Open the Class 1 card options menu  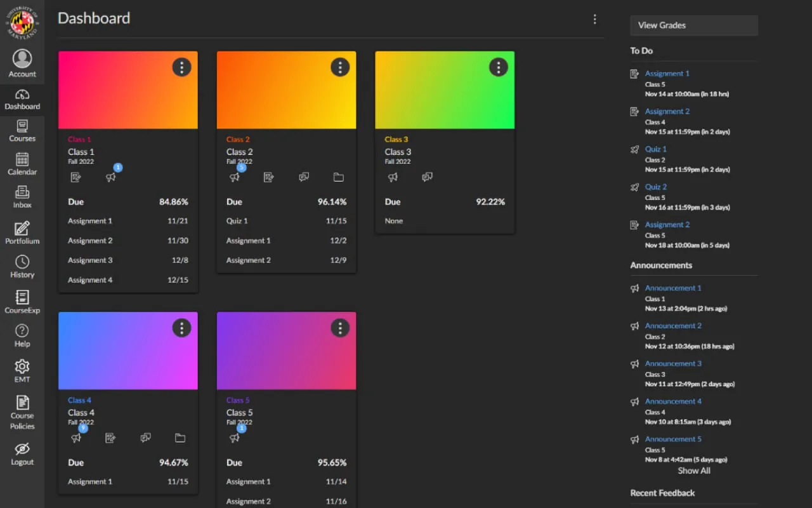[181, 67]
